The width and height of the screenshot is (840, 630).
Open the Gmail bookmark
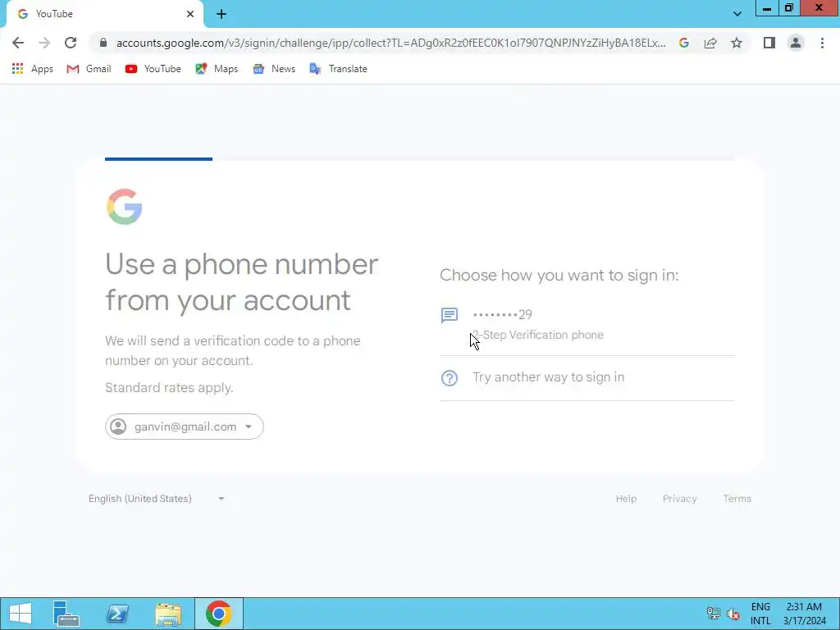click(89, 69)
